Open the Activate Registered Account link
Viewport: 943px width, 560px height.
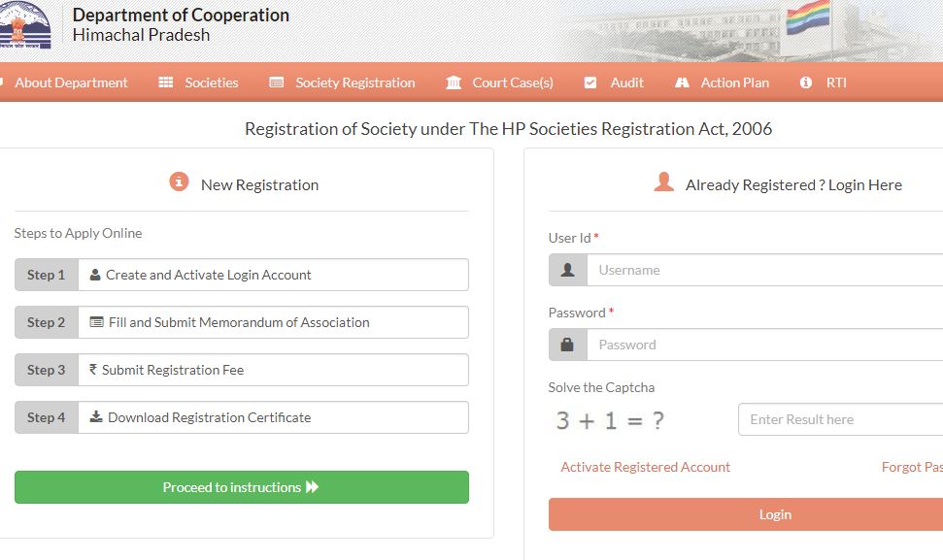[x=645, y=467]
